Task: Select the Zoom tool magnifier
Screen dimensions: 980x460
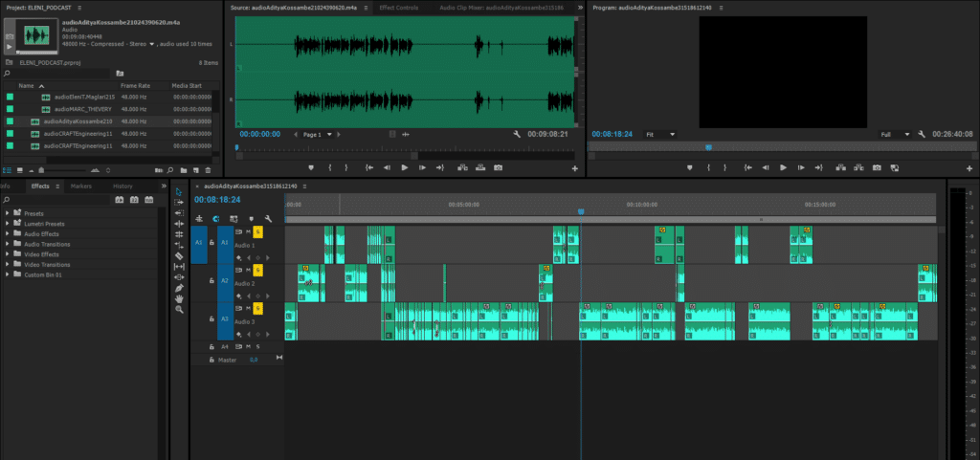Action: click(179, 310)
